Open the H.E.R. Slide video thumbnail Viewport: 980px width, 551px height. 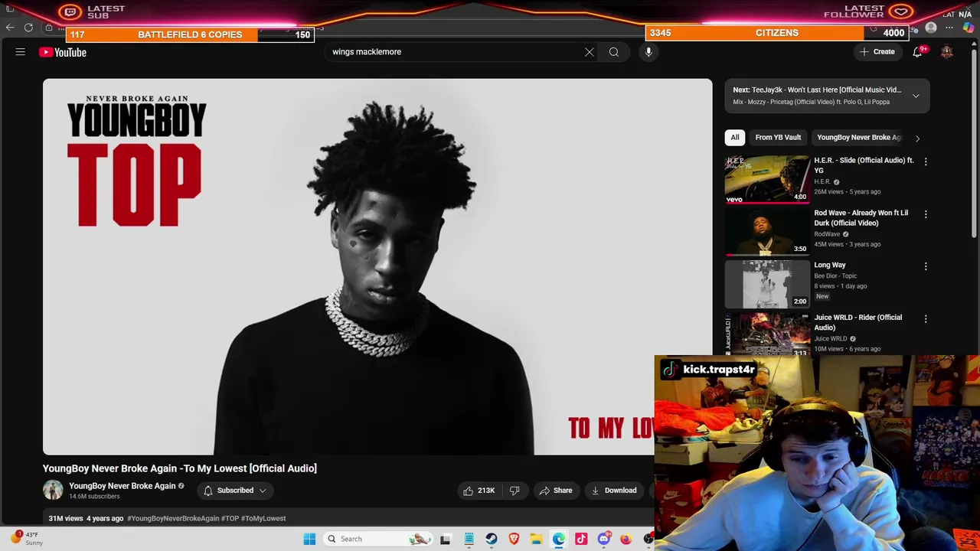(x=767, y=180)
